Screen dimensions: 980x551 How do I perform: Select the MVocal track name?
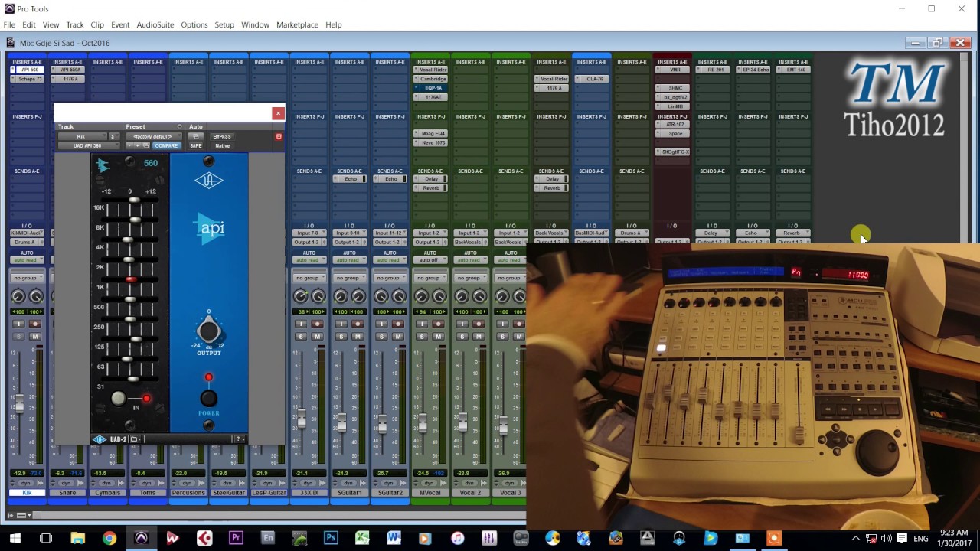click(430, 493)
